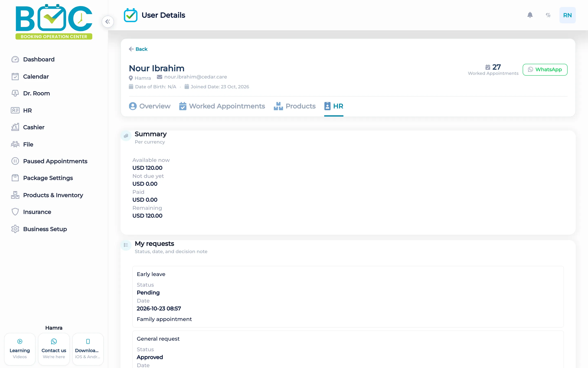
Task: Click the Products & Inventory boxes icon
Action: pos(15,195)
